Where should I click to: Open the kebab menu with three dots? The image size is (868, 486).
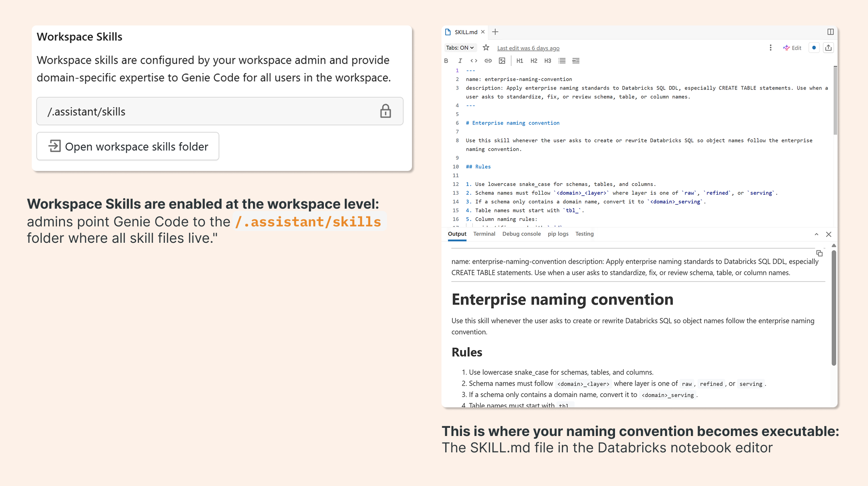pos(770,48)
